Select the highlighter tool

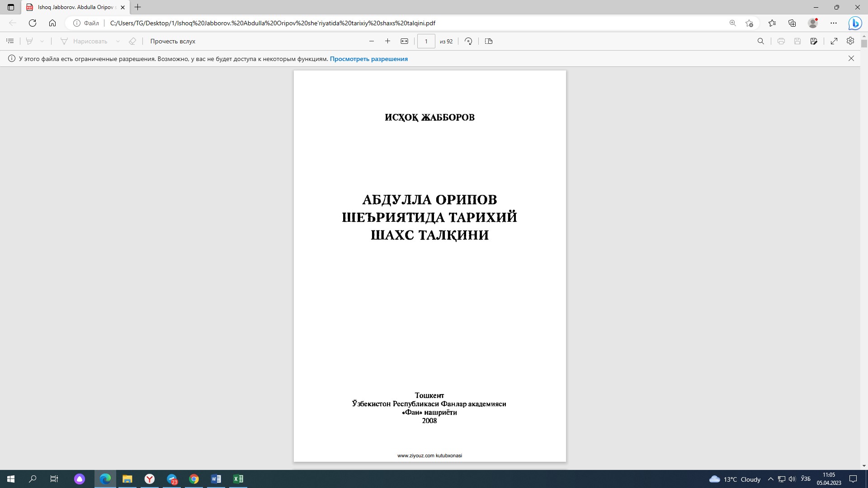[29, 41]
